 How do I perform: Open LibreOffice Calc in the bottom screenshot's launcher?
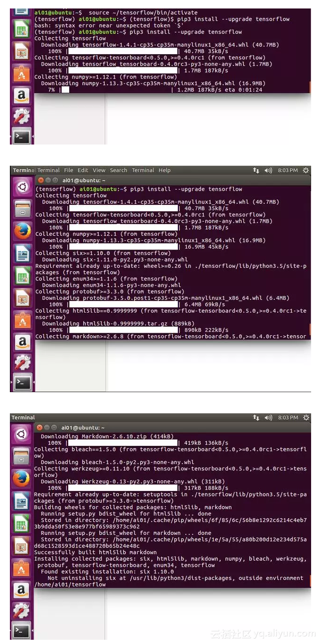click(x=21, y=523)
